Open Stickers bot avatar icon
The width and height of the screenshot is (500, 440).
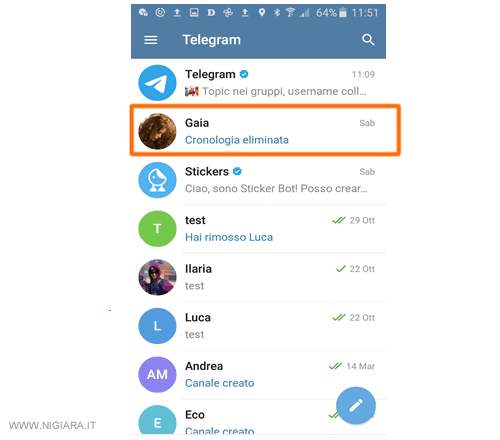(157, 180)
